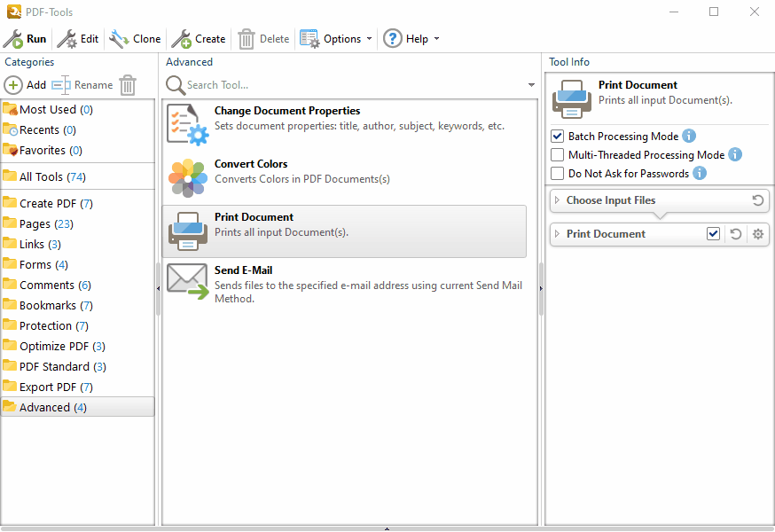The height and width of the screenshot is (532, 775).
Task: Click the Change Document Properties icon
Action: coord(187,123)
